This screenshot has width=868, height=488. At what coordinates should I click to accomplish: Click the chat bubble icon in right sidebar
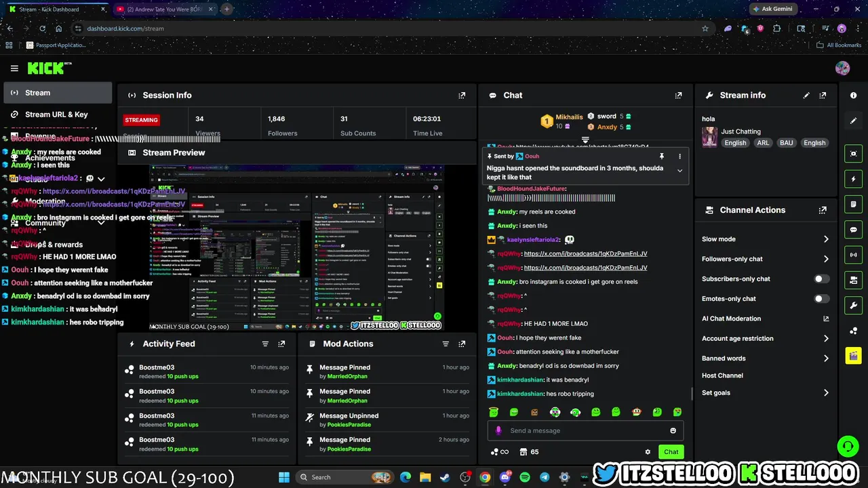853,230
